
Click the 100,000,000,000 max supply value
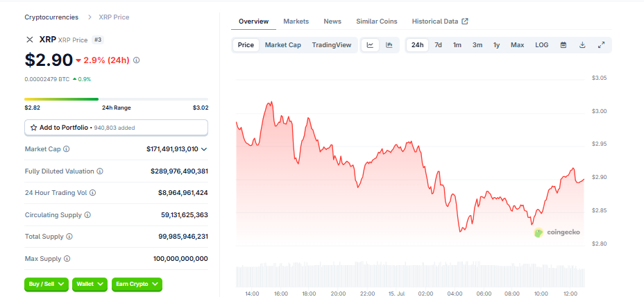pyautogui.click(x=180, y=259)
